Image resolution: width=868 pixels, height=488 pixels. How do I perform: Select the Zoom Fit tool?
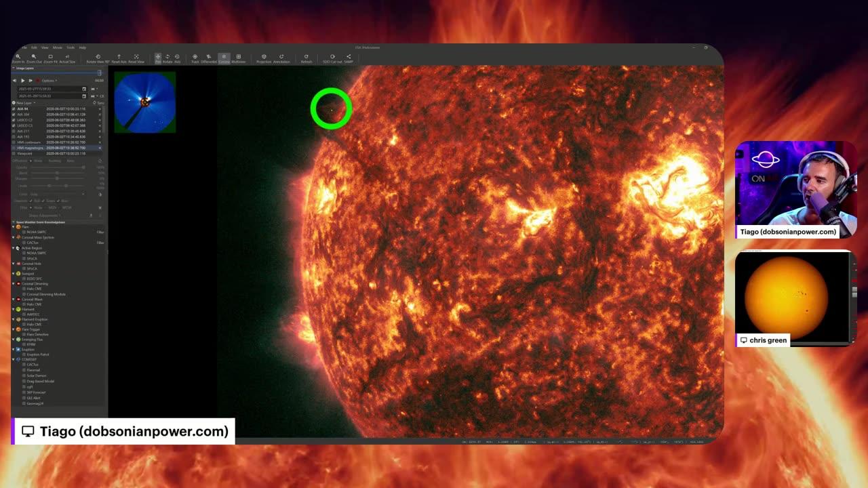50,58
